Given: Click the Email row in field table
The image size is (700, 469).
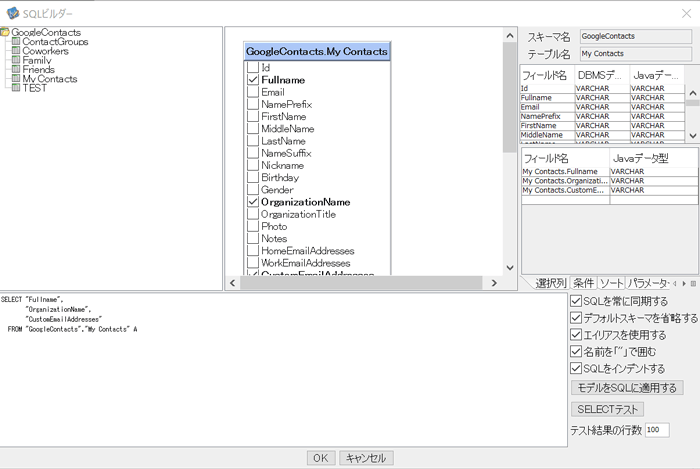Looking at the screenshot, I should [x=602, y=107].
